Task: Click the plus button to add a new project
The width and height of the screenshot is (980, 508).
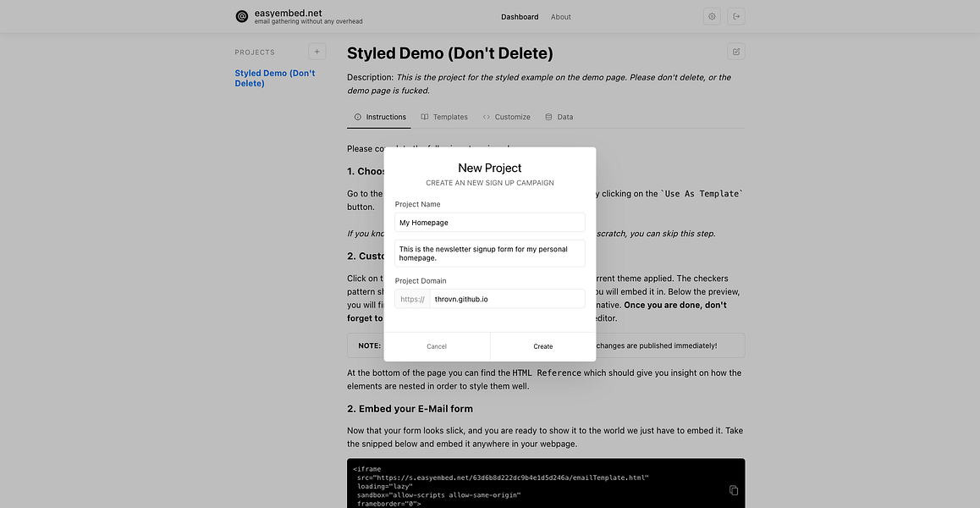Action: click(x=317, y=51)
